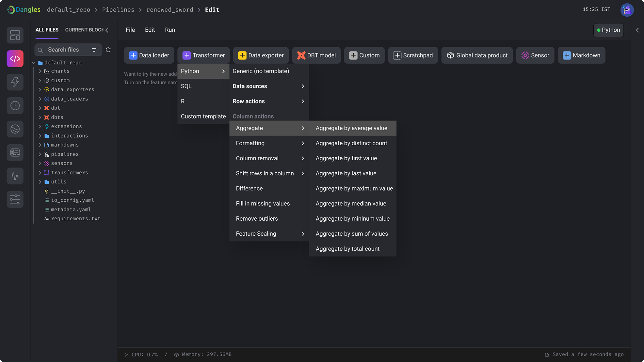Expand the Formatting submenu
Image resolution: width=644 pixels, height=362 pixels.
[269, 143]
